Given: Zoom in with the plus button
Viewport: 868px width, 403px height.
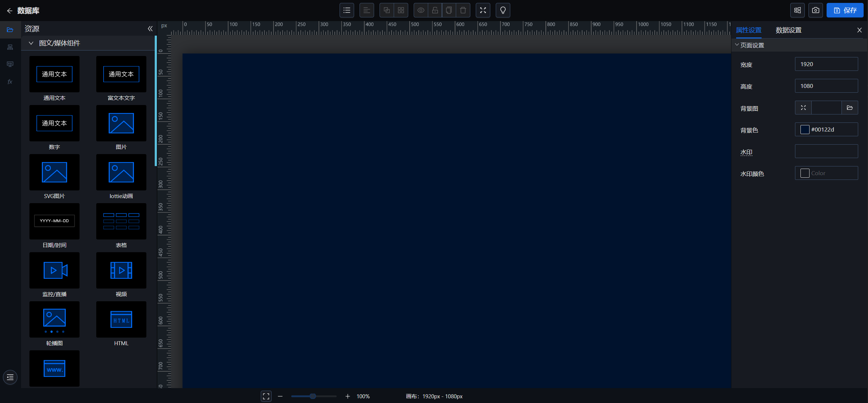Looking at the screenshot, I should pos(348,396).
